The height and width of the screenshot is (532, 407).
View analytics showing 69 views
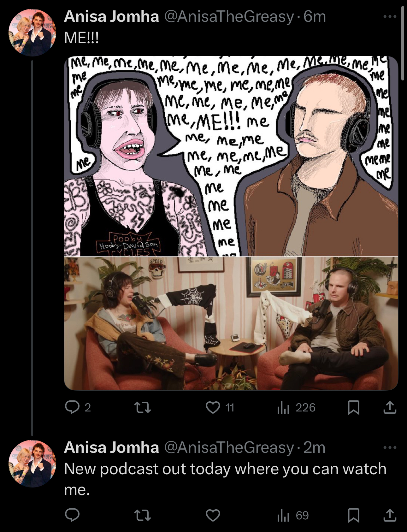coord(293,515)
